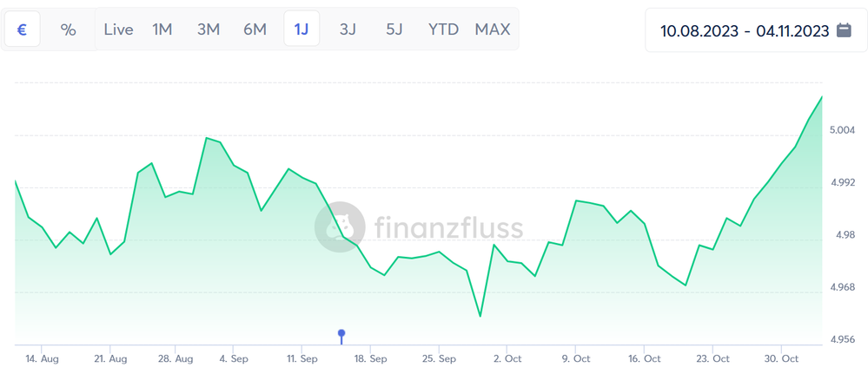Select the 6M time range
The width and height of the screenshot is (868, 374).
tap(255, 30)
